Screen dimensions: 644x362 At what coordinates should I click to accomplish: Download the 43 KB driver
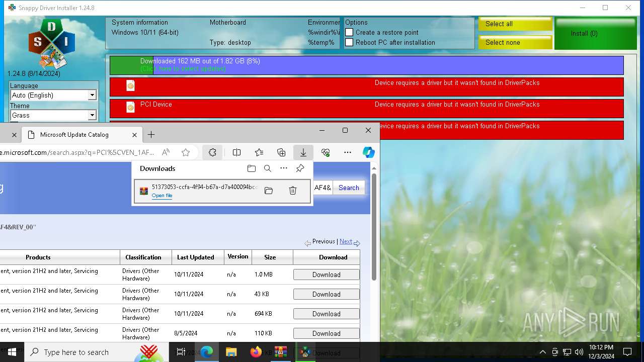point(326,294)
